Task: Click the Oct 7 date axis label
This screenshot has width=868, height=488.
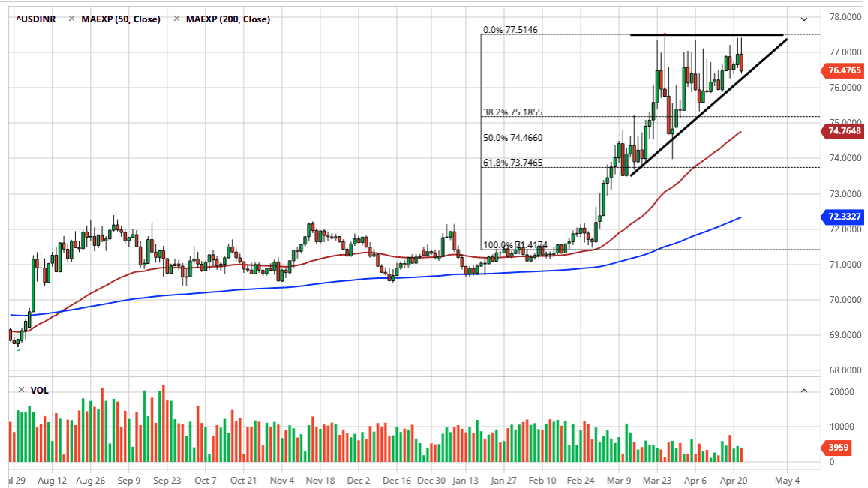Action: coord(205,481)
